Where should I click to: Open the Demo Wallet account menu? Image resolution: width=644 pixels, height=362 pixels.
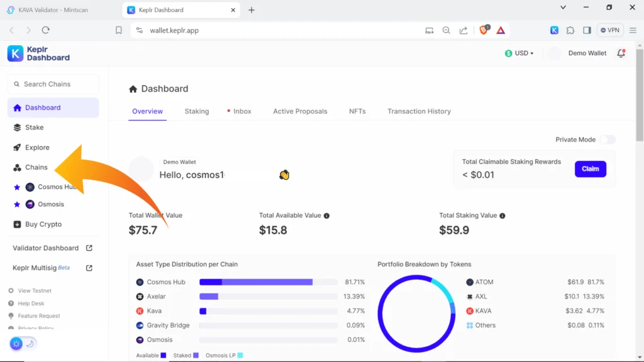577,53
